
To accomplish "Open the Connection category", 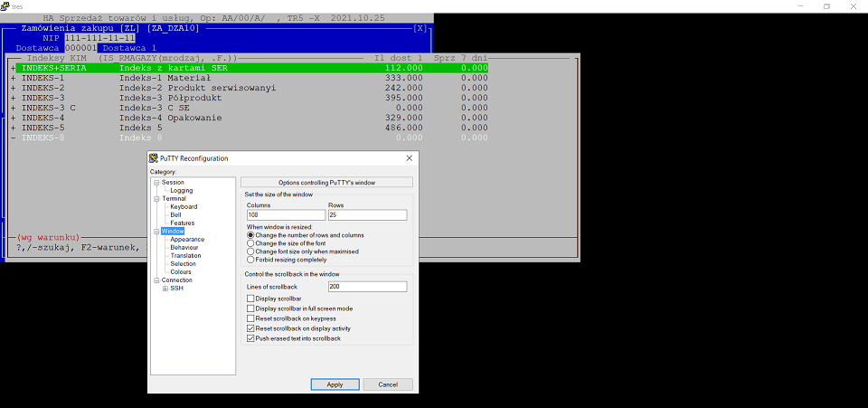I will point(177,280).
